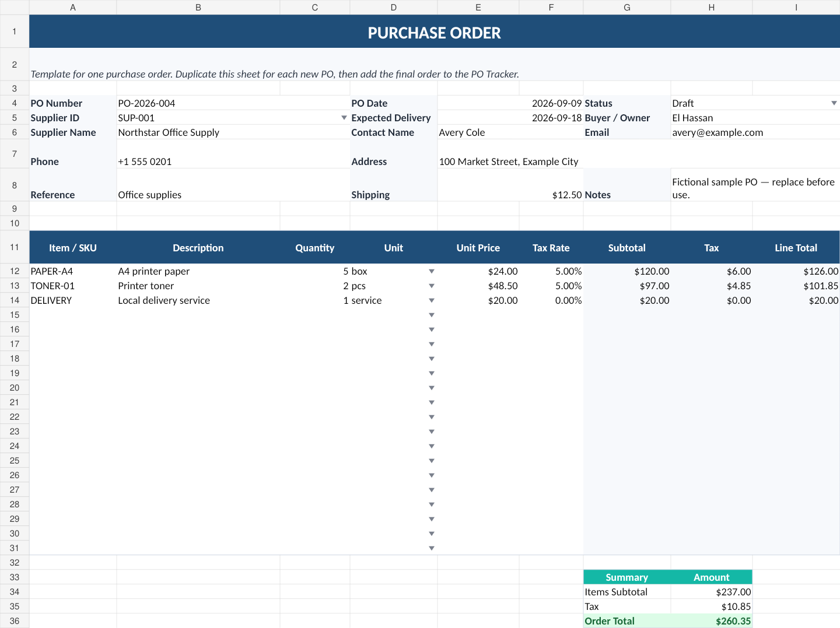840x628 pixels.
Task: Select row 36 header
Action: click(15, 621)
